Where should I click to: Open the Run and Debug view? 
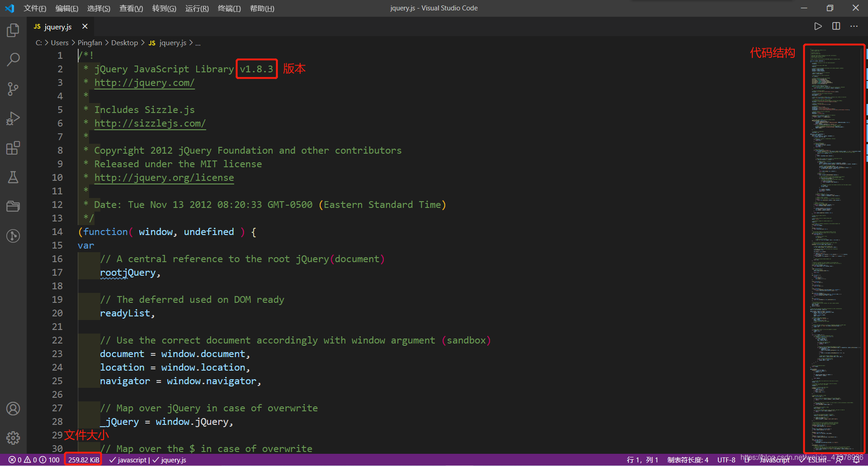click(13, 118)
